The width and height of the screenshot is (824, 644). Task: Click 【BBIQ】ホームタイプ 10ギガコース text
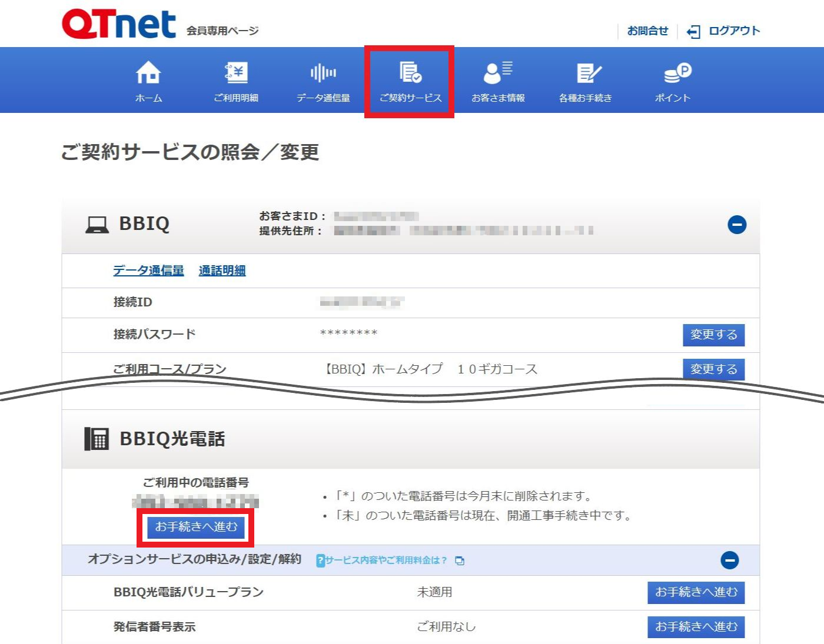(428, 369)
